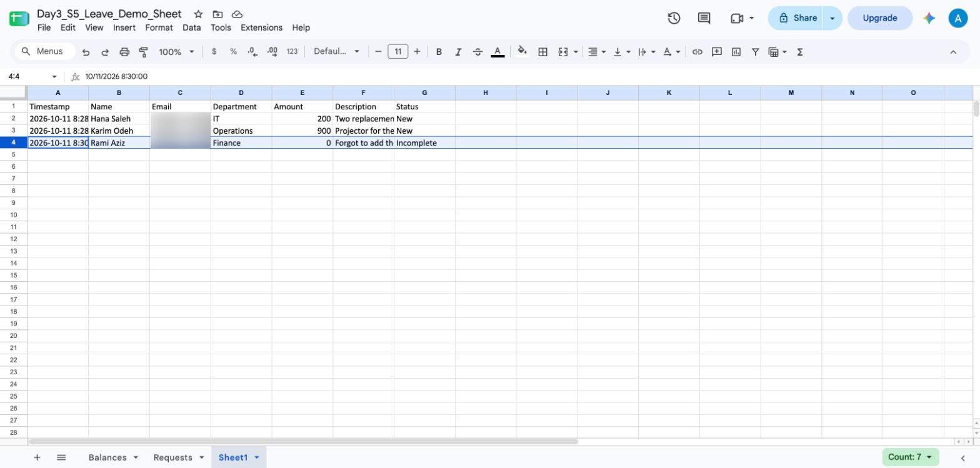The image size is (980, 468).
Task: Switch to the Requests sheet tab
Action: point(179,457)
